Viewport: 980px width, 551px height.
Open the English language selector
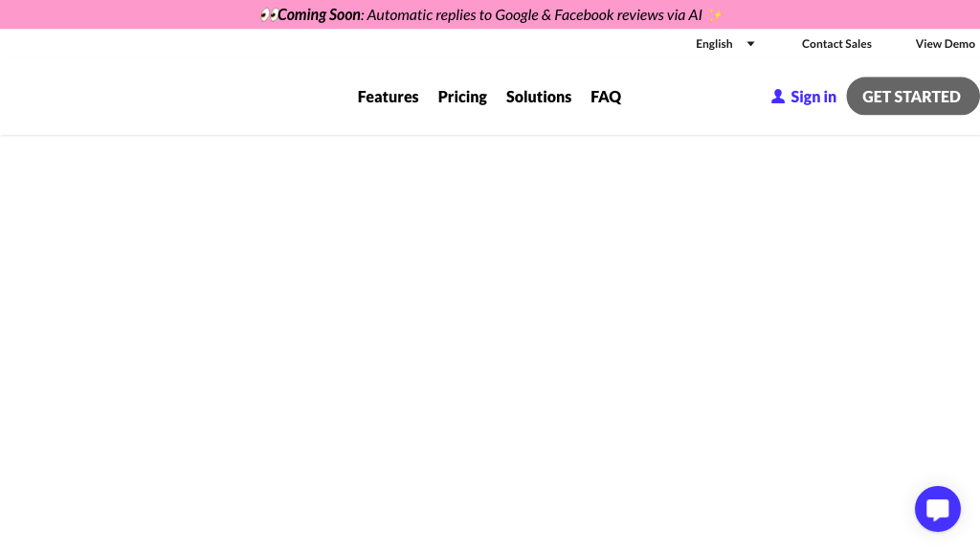tap(714, 44)
